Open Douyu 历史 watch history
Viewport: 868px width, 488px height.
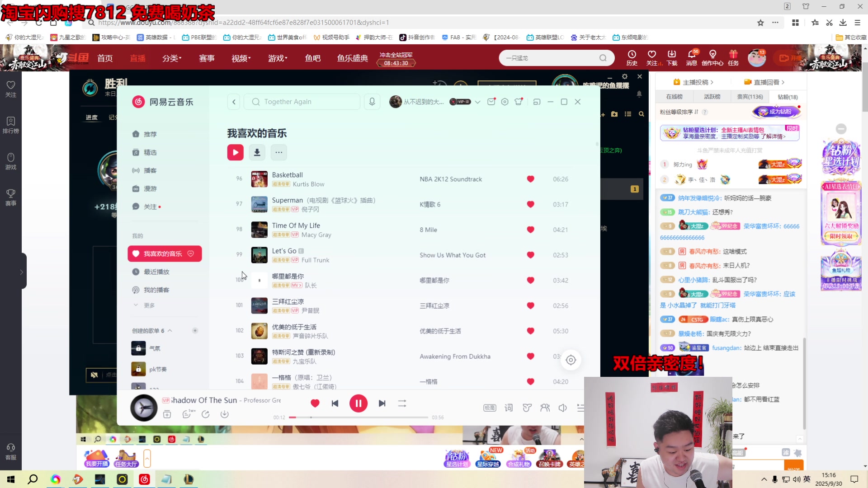(x=632, y=58)
